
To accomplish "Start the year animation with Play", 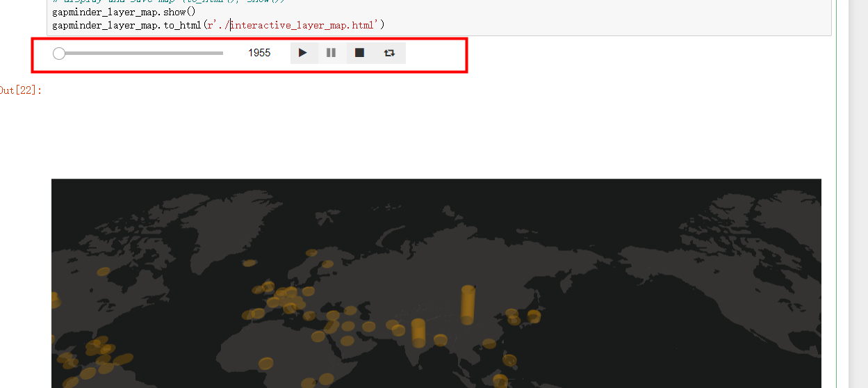I will point(303,53).
